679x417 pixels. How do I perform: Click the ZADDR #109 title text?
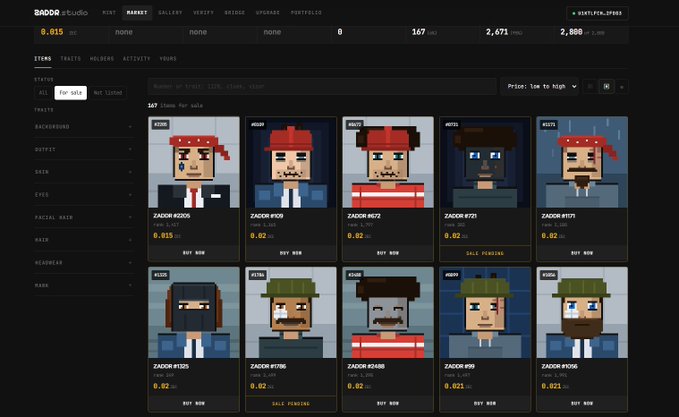(267, 216)
